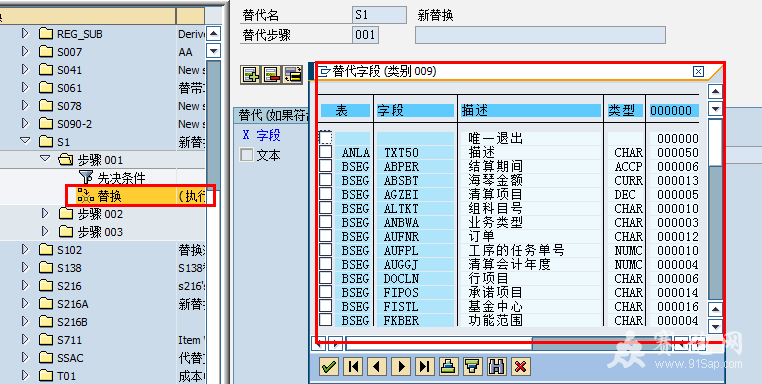
Task: Click the 表 column header
Action: (x=345, y=110)
